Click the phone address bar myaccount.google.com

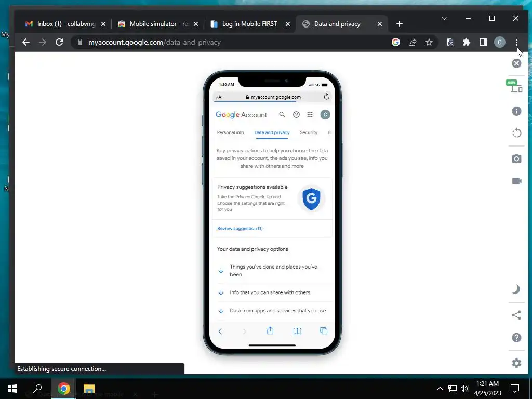pos(273,97)
